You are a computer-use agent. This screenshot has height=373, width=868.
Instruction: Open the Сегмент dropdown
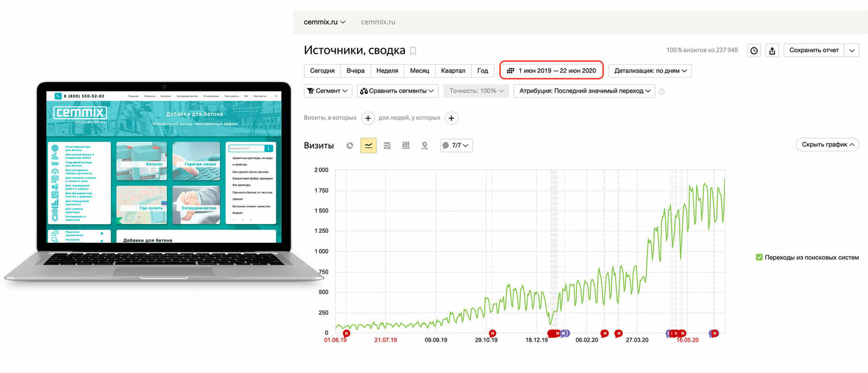pyautogui.click(x=328, y=91)
